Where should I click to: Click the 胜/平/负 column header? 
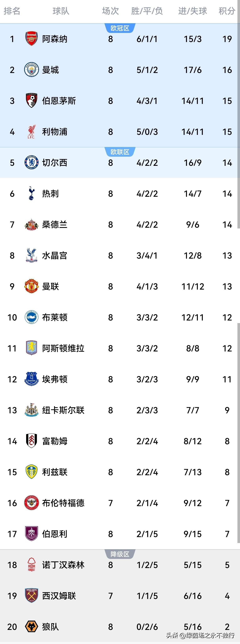click(x=147, y=11)
